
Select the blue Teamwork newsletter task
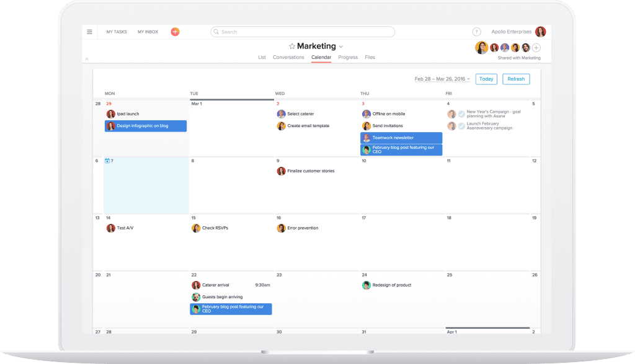(x=401, y=138)
